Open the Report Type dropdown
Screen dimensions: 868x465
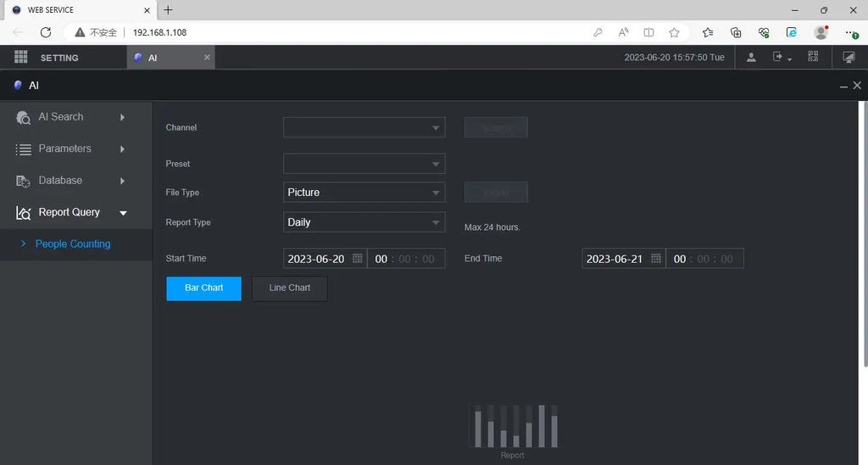(x=364, y=222)
